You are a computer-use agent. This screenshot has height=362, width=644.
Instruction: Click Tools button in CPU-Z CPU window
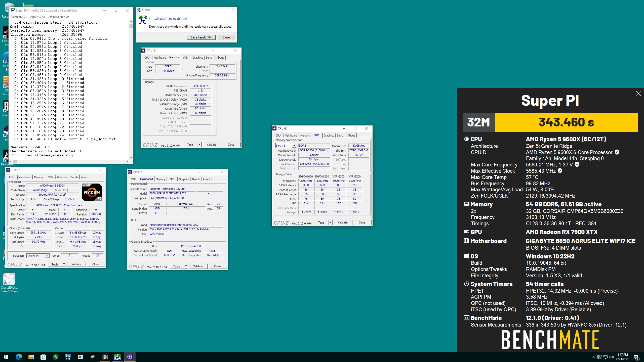pos(55,264)
